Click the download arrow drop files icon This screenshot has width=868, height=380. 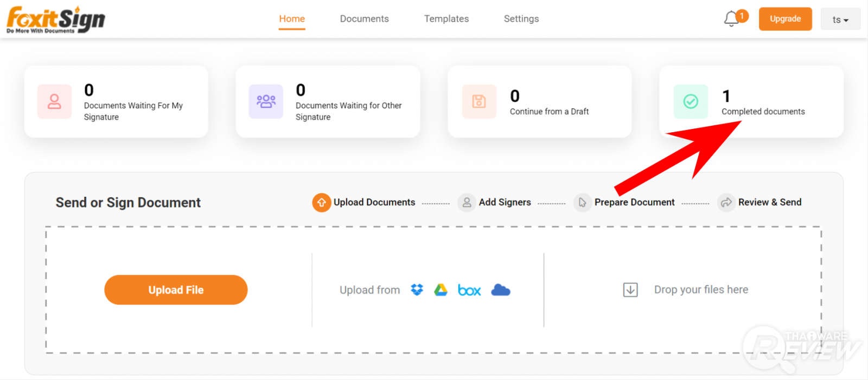click(x=630, y=290)
